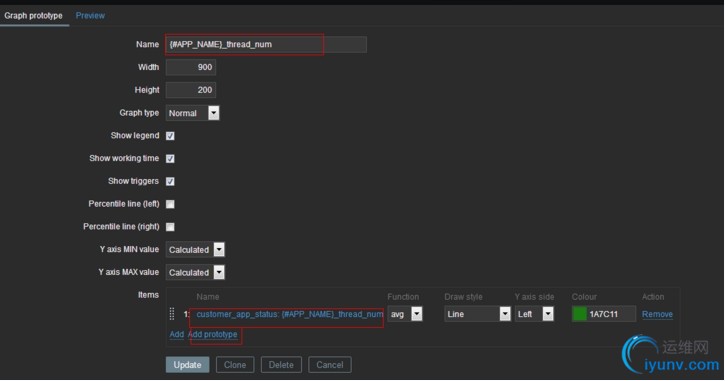Viewport: 725px width, 381px height.
Task: Grab the item row drag handle icon
Action: (x=172, y=314)
